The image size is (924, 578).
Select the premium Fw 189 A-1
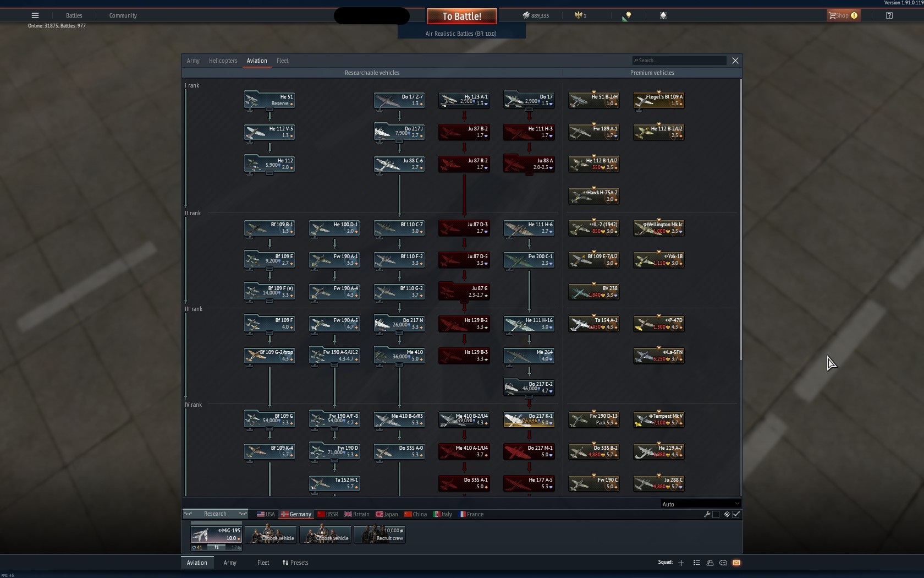(594, 132)
